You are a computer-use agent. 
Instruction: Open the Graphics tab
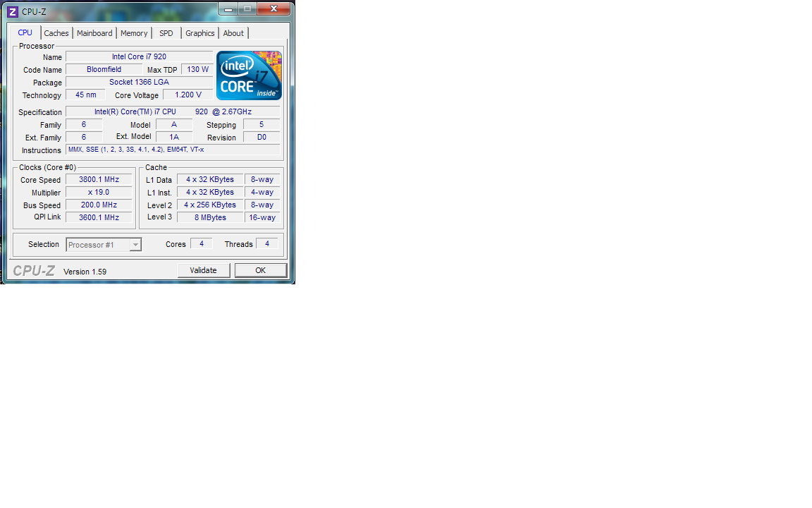[x=200, y=33]
